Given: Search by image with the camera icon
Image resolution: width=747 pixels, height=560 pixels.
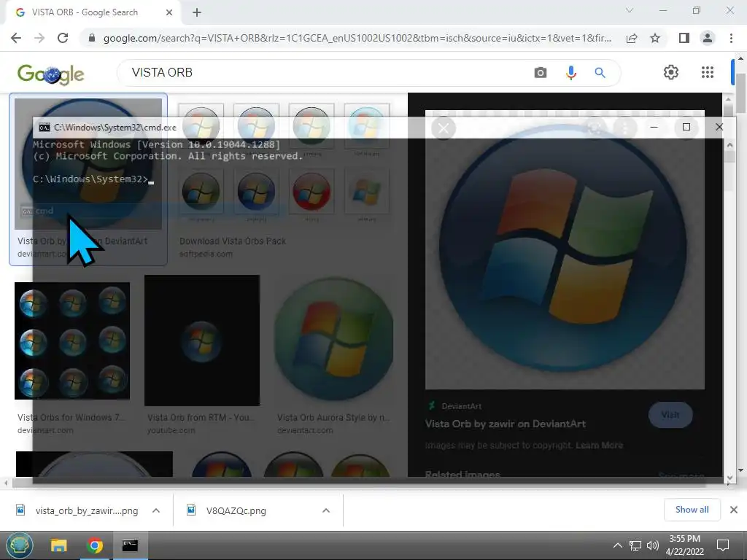Looking at the screenshot, I should 541,72.
